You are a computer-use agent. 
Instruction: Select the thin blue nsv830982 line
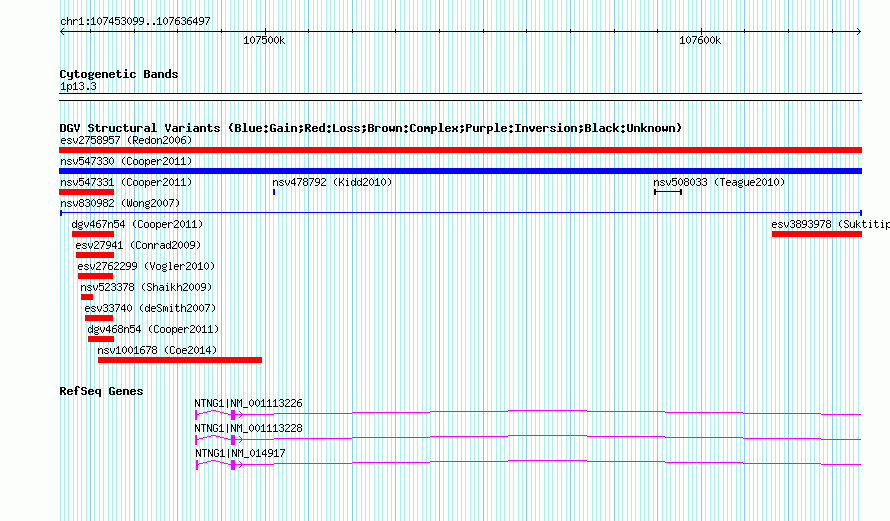pyautogui.click(x=460, y=213)
